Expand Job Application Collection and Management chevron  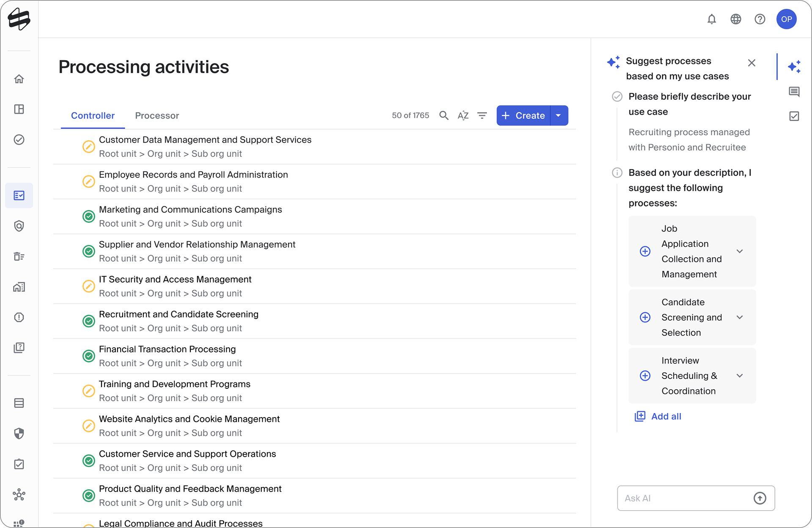(740, 251)
